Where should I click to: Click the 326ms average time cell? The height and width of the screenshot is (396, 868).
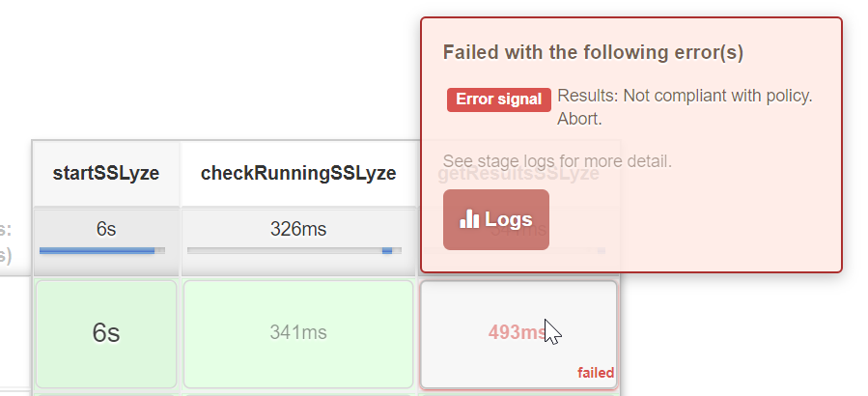click(x=298, y=230)
